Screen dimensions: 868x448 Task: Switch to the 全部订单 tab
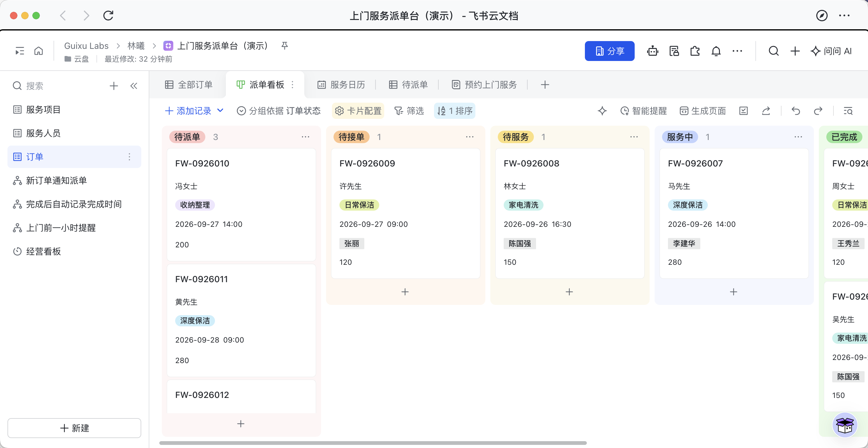point(189,85)
